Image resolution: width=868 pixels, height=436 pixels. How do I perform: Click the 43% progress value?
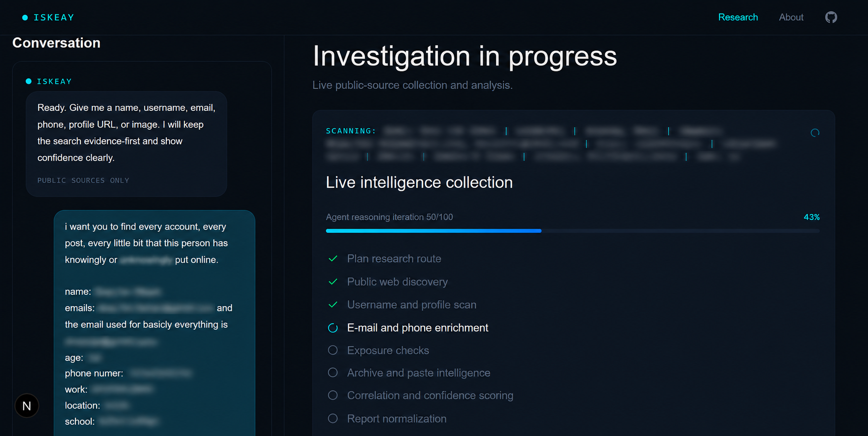812,217
